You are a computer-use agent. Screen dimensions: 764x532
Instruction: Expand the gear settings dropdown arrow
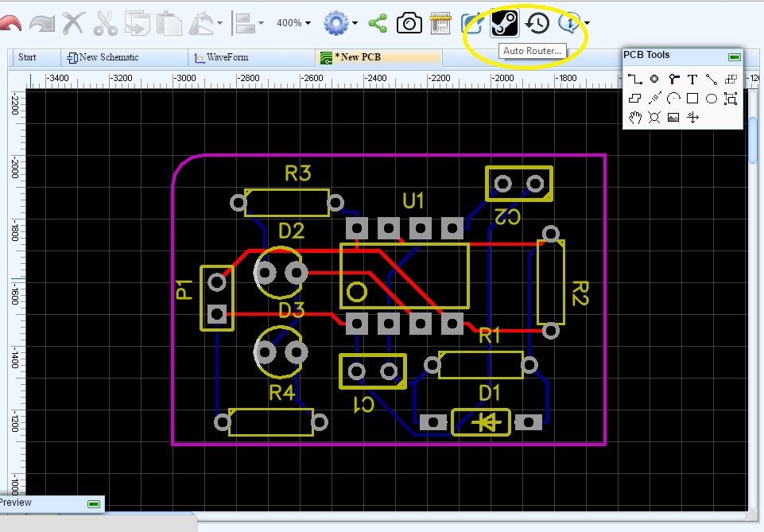click(x=355, y=23)
